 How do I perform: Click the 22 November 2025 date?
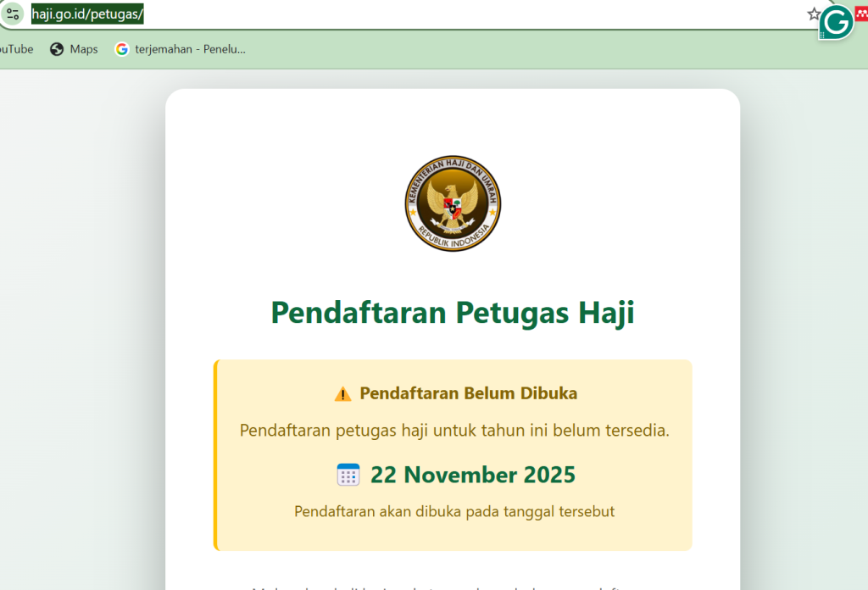pos(472,475)
